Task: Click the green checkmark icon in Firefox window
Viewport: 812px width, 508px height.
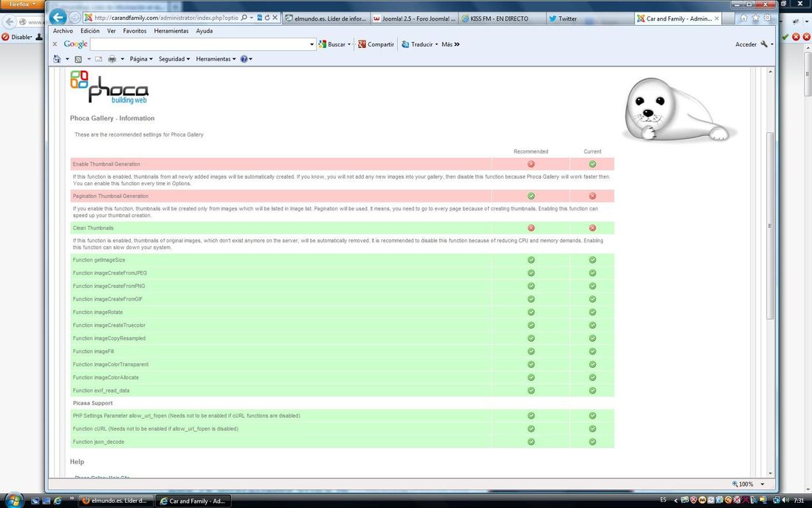Action: click(x=785, y=37)
